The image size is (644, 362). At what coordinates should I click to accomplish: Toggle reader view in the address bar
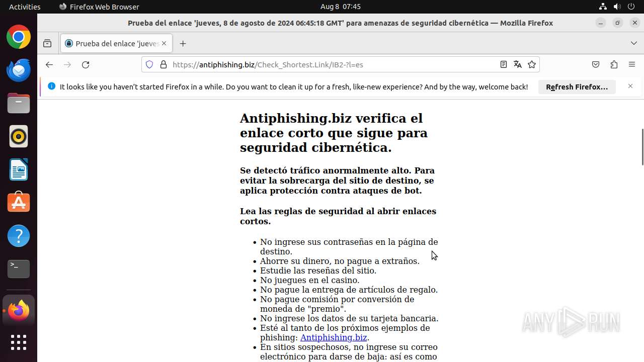coord(503,64)
